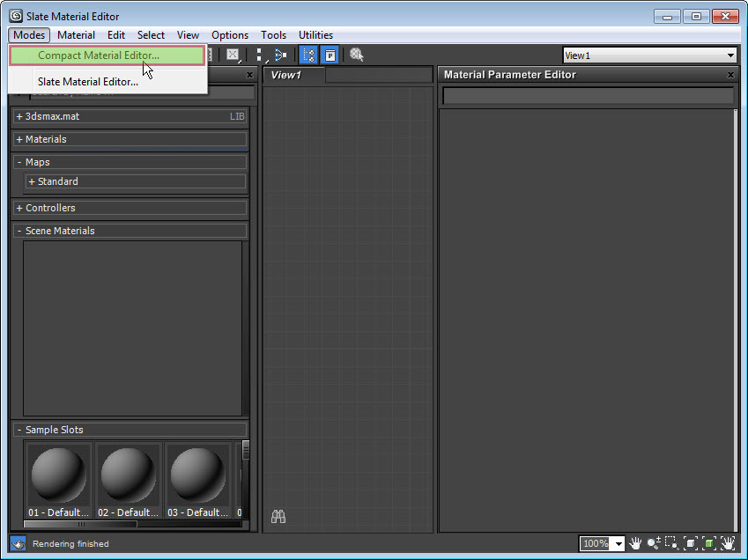748x560 pixels.
Task: Click the binoculars search icon in View1
Action: (x=278, y=516)
